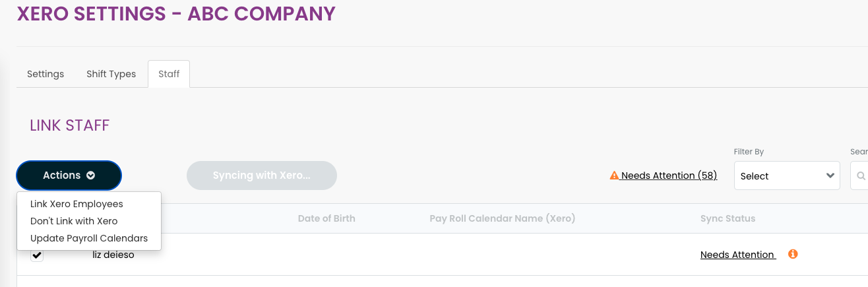The width and height of the screenshot is (868, 287).
Task: Open the Actions dropdown button
Action: click(69, 175)
